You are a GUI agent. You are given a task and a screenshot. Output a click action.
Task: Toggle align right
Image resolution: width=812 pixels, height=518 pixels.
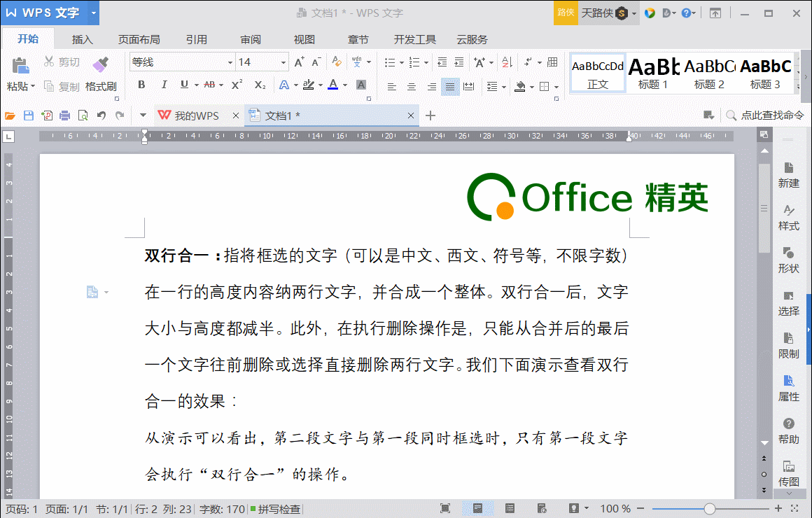[431, 87]
